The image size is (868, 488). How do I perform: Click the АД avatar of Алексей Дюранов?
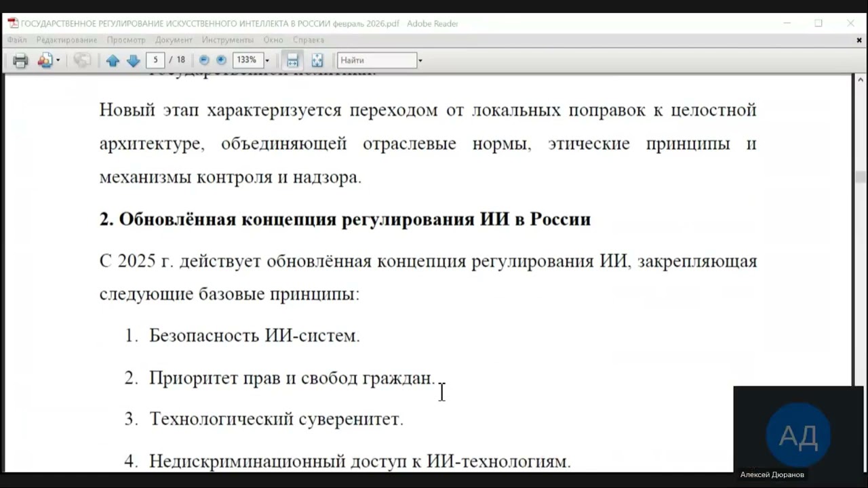798,436
